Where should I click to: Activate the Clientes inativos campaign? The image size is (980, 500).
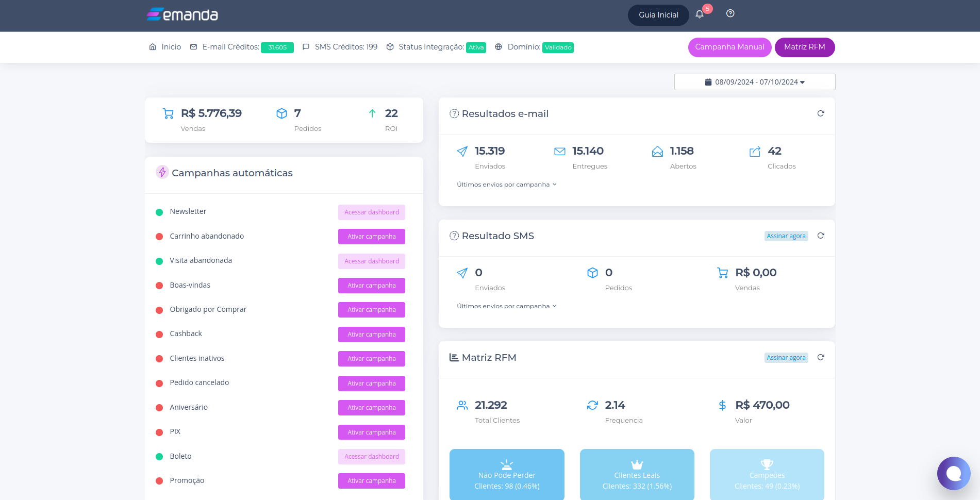point(372,359)
